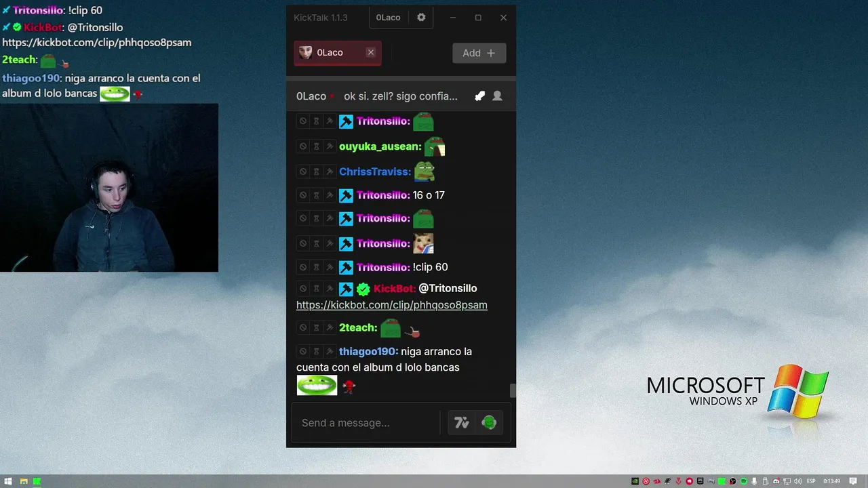Open the Windows Start button
Image resolution: width=868 pixels, height=488 pixels.
(x=8, y=481)
